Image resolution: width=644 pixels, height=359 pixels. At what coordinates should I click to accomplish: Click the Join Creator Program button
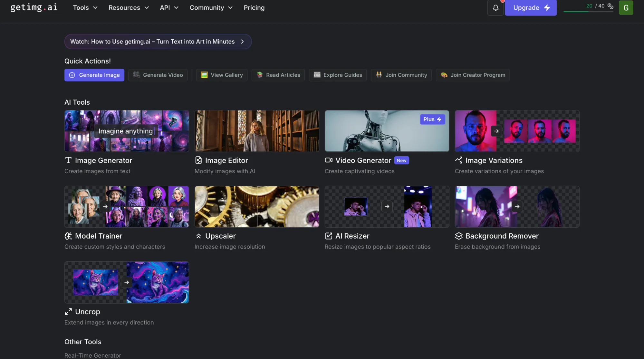pyautogui.click(x=473, y=75)
